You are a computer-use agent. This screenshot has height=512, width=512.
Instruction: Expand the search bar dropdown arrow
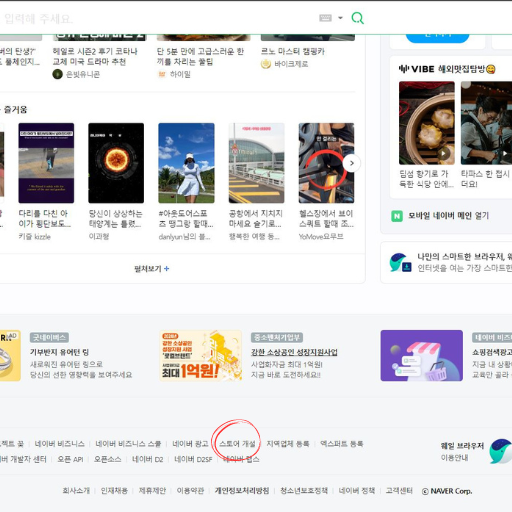(340, 18)
